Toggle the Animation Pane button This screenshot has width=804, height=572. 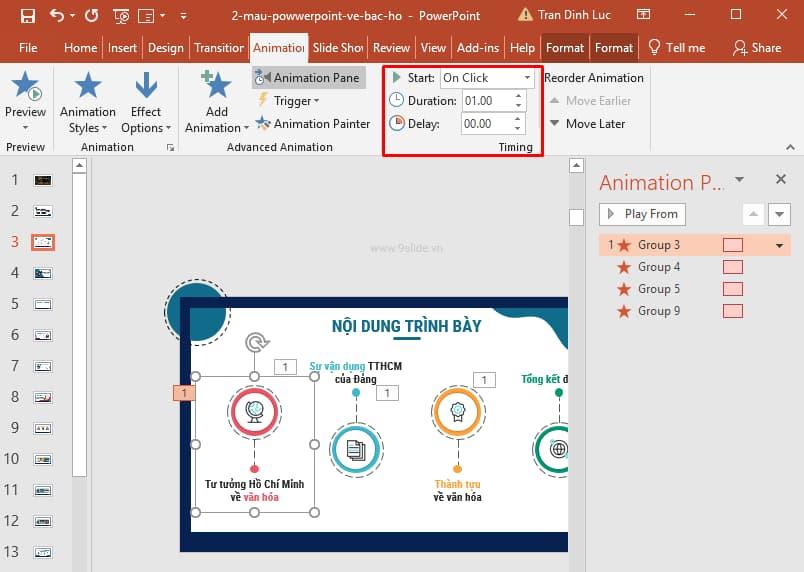coord(309,78)
